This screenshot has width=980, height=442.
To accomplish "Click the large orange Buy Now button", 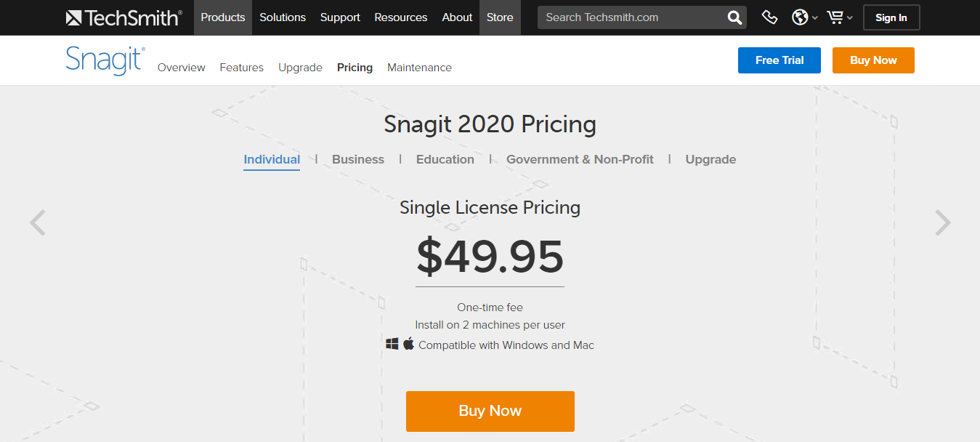I will 490,411.
